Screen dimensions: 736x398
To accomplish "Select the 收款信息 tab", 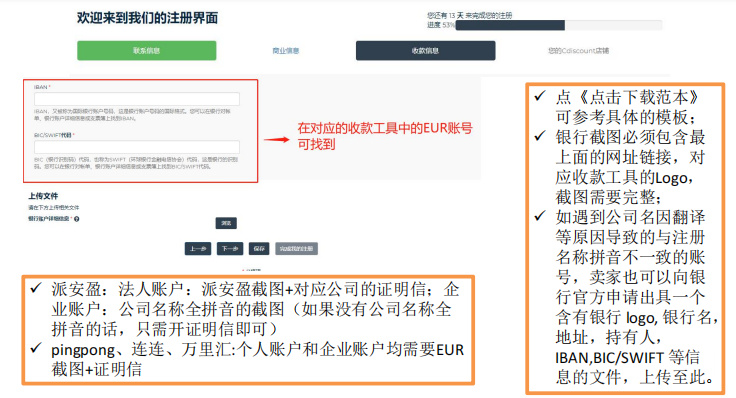I will (x=425, y=51).
